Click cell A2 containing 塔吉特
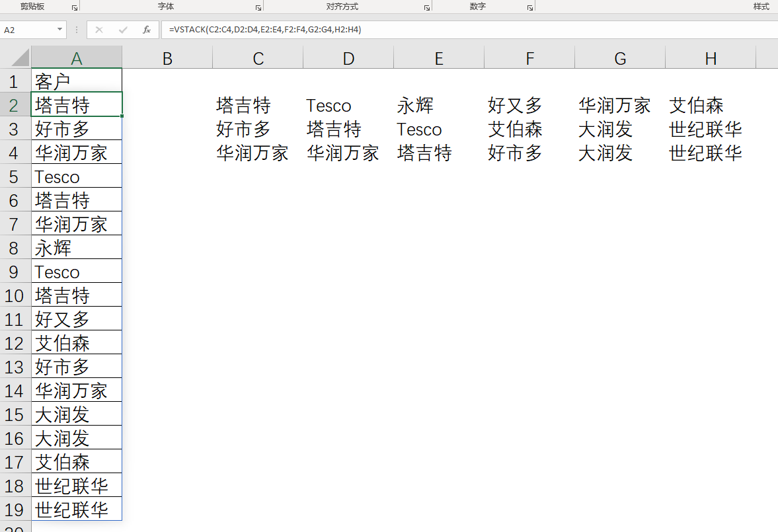 (x=77, y=104)
